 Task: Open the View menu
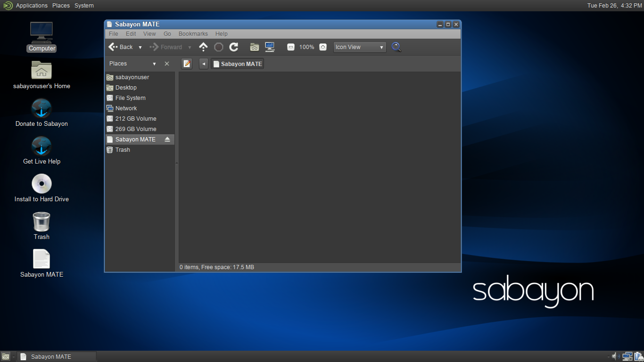(149, 34)
